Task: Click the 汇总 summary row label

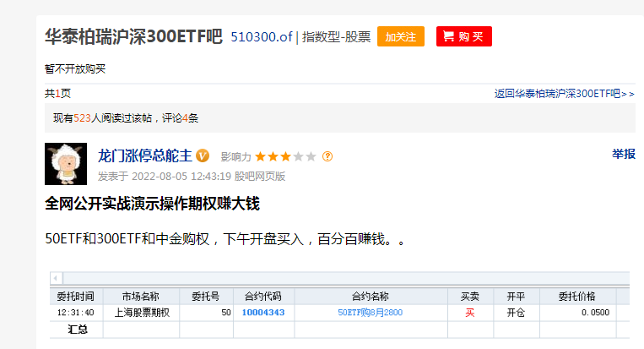Action: pyautogui.click(x=78, y=330)
